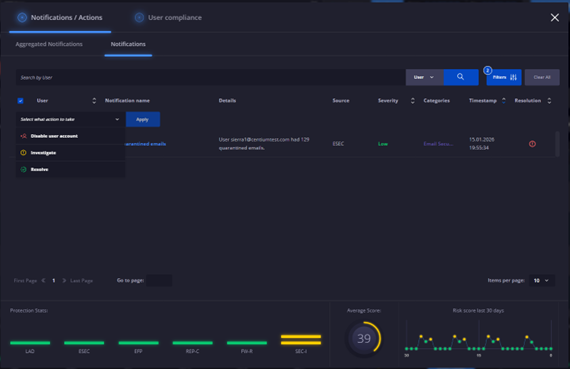Click the Disable user account icon

[x=23, y=136]
